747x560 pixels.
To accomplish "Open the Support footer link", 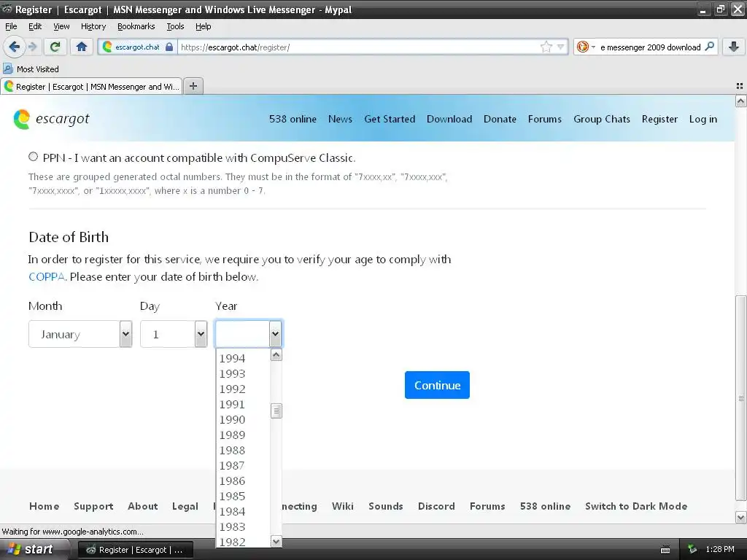I will 93,506.
